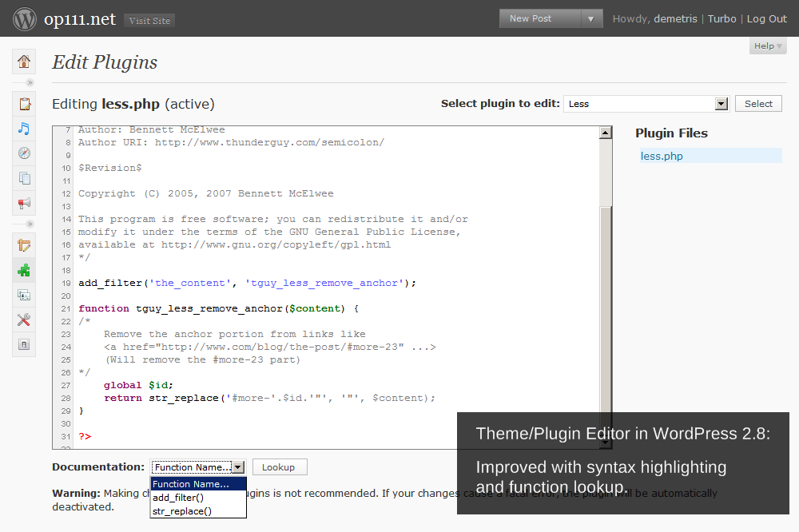Viewport: 799px width, 532px height.
Task: Click the 'Author URI' code line
Action: 232,142
